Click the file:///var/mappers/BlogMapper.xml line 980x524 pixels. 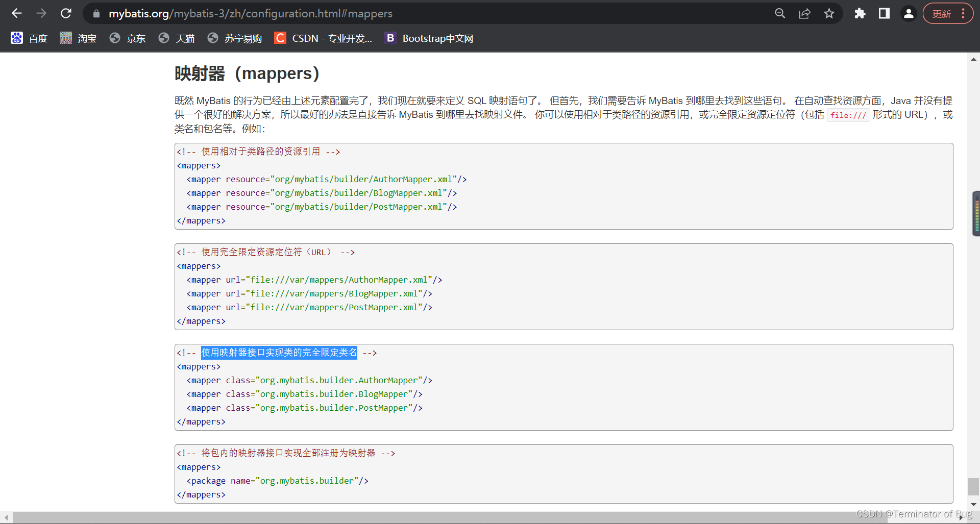pyautogui.click(x=309, y=294)
